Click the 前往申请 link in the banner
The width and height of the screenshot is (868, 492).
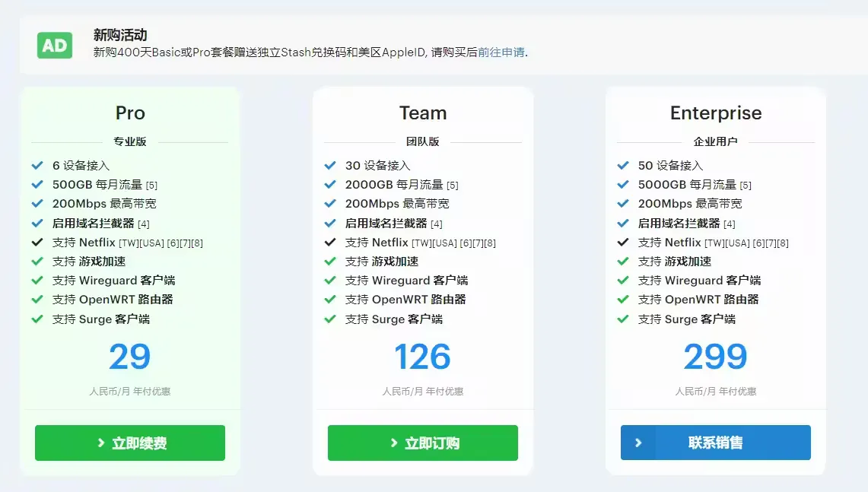[501, 52]
